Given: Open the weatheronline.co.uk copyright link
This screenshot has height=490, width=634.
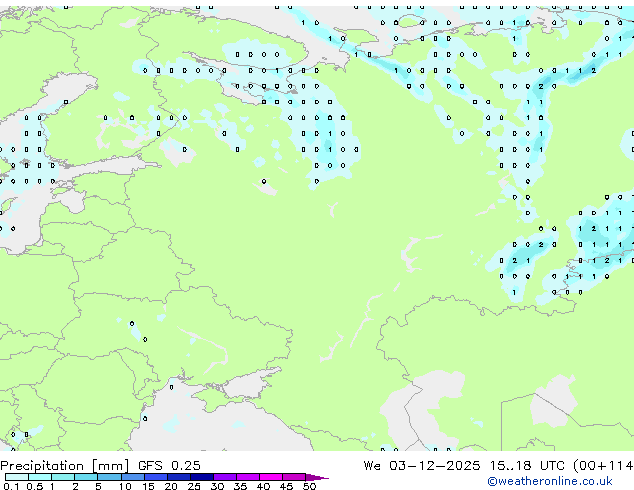Looking at the screenshot, I should tap(550, 481).
